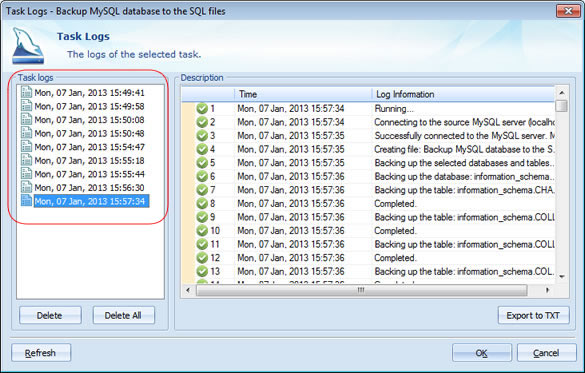Click the log file icon beside 15:50:48
The width and height of the screenshot is (585, 373).
point(26,133)
